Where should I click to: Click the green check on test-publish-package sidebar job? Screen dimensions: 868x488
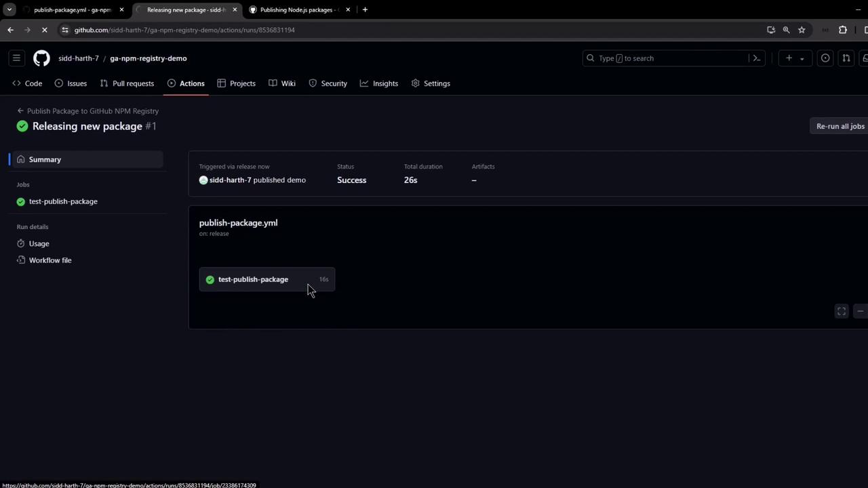pos(21,201)
